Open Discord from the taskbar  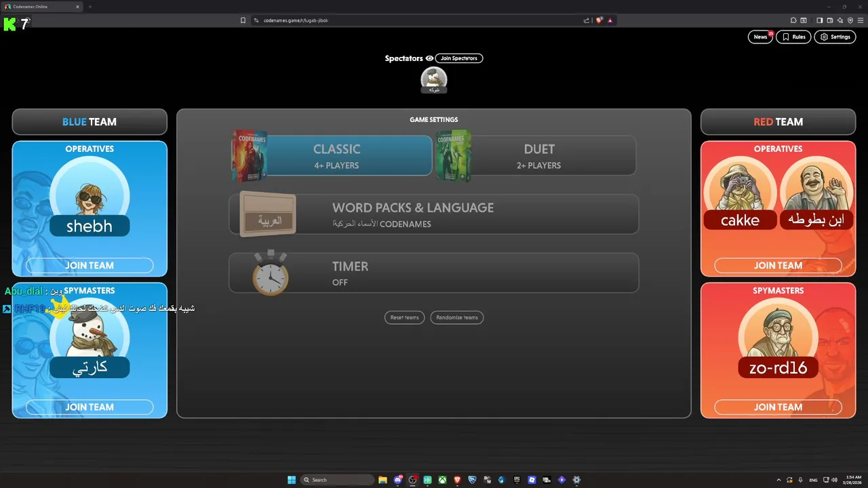398,480
